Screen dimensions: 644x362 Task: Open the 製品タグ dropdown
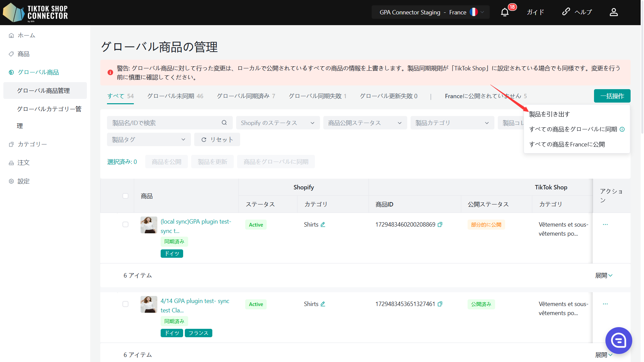(149, 139)
